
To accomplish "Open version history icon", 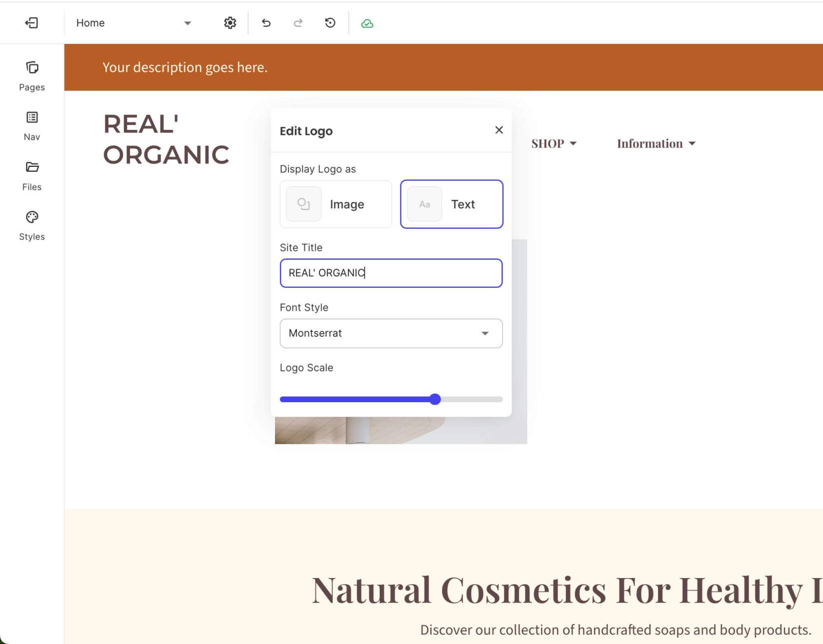I will click(330, 23).
